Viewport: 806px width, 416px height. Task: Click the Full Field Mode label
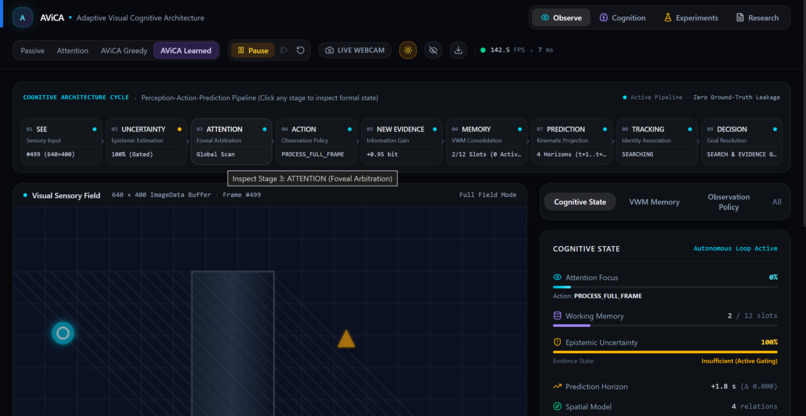488,195
